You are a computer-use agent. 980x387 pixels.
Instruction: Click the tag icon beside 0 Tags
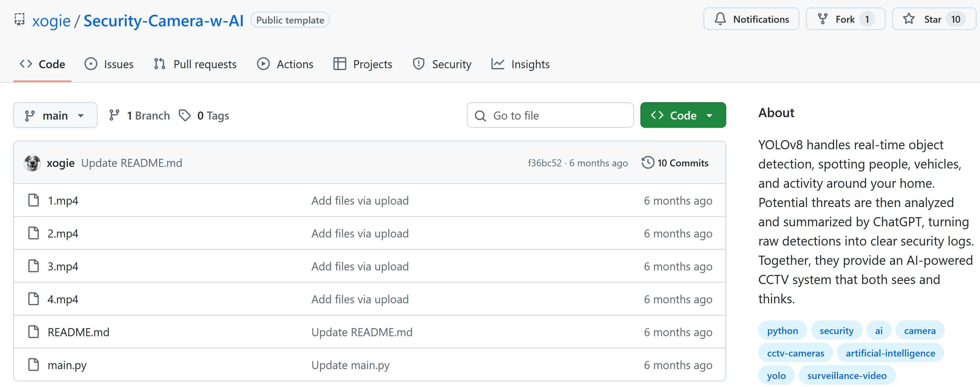[185, 115]
